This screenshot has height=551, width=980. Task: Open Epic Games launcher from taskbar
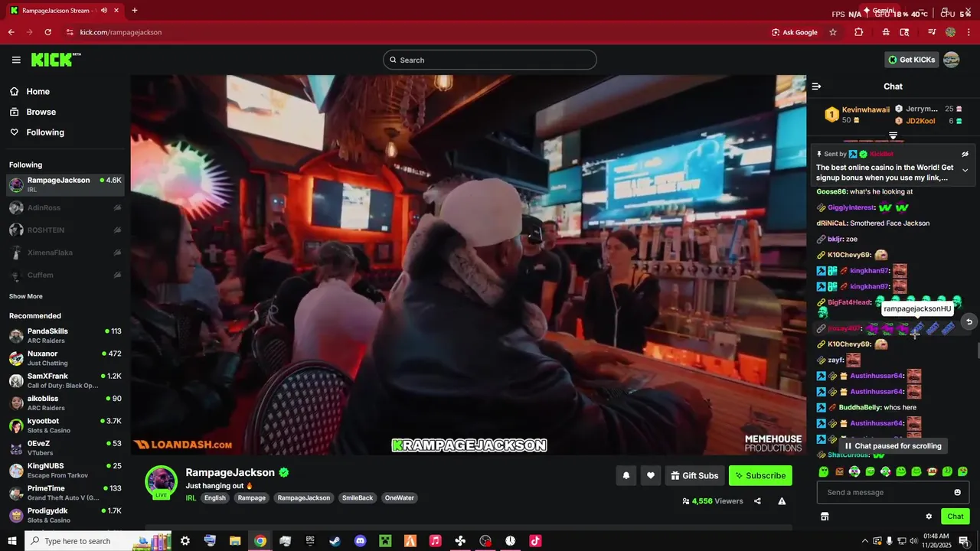tap(310, 540)
